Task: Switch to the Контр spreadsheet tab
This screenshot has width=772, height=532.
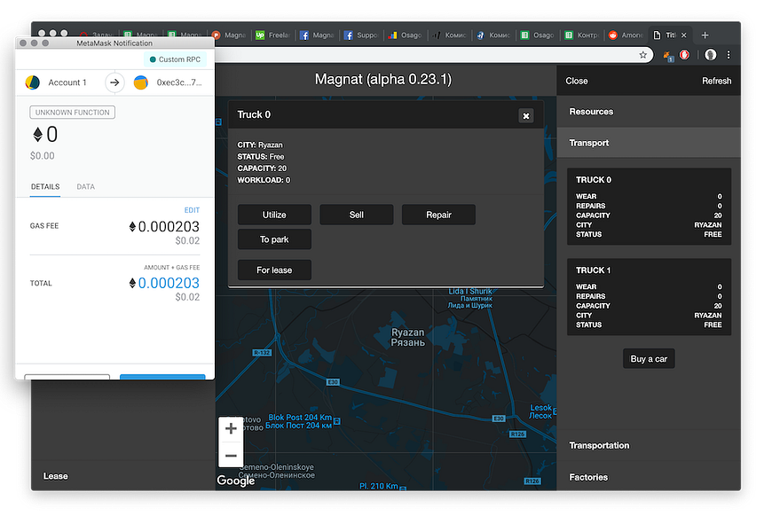Action: click(x=582, y=35)
